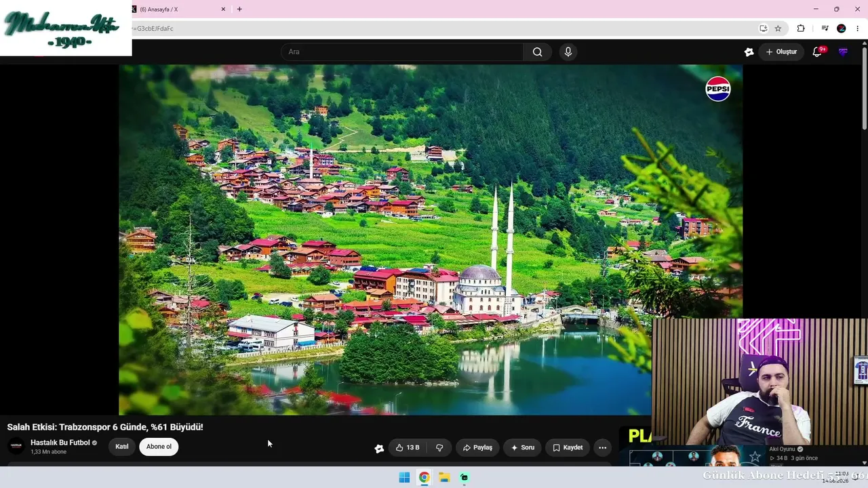Click the 1,33 Mn abone subscriber count

(x=48, y=452)
